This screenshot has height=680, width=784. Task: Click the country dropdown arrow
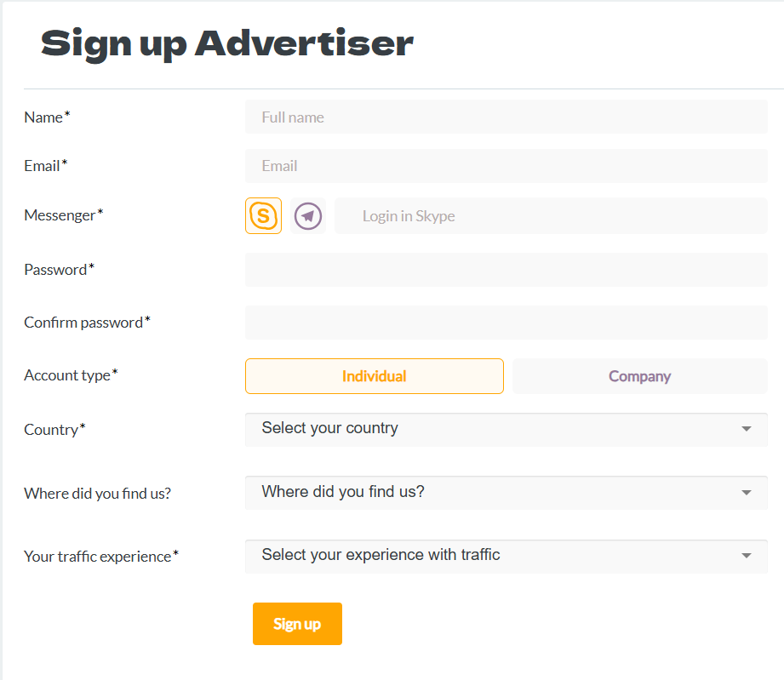tap(747, 429)
